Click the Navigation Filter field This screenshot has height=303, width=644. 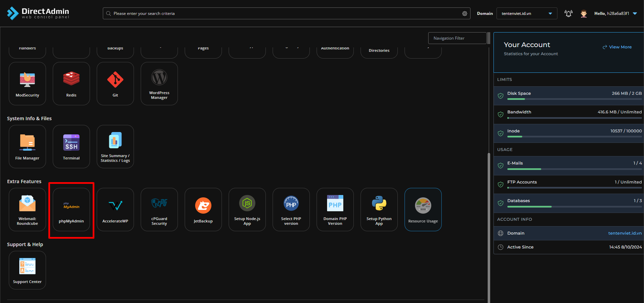pyautogui.click(x=457, y=38)
